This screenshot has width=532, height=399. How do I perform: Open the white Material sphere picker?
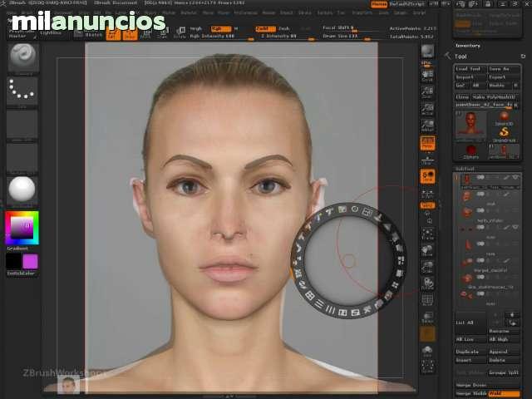click(22, 190)
